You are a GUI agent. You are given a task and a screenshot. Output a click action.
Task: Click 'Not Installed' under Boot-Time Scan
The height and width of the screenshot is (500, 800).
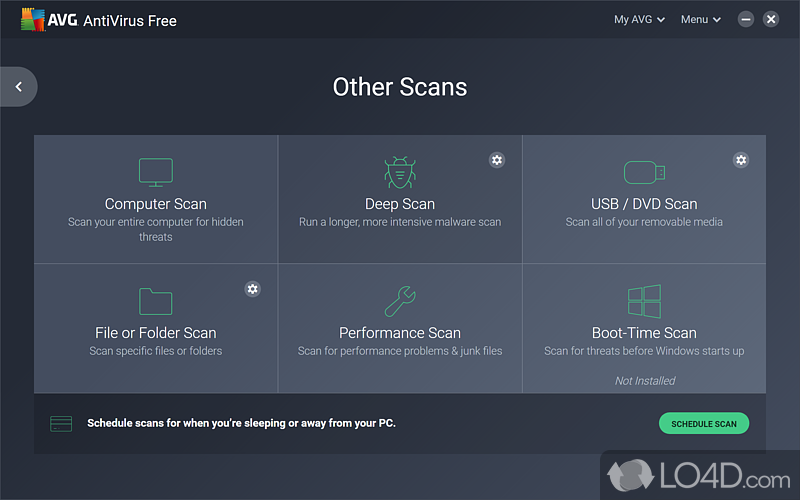point(645,381)
